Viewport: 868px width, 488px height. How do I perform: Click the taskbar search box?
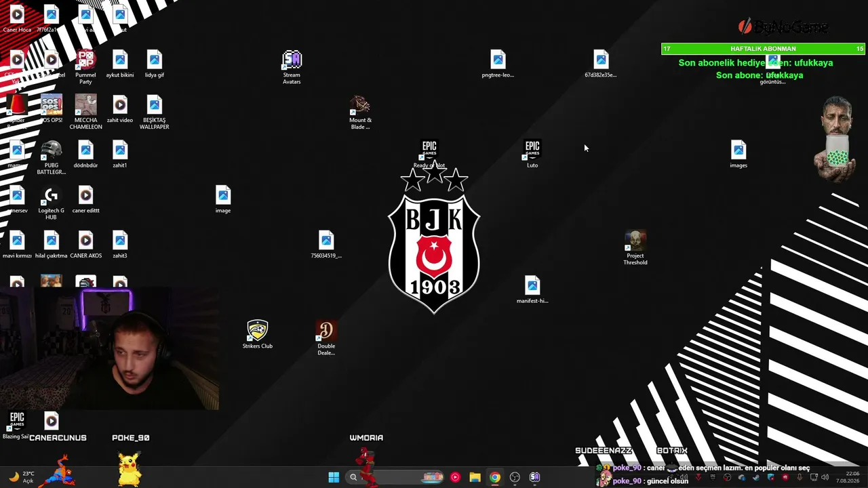pyautogui.click(x=393, y=477)
